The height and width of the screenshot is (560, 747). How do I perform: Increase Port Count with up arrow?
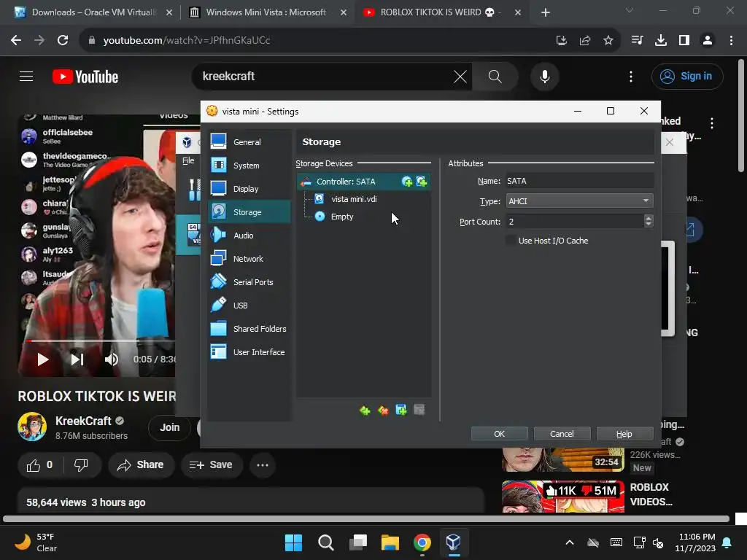pos(649,217)
